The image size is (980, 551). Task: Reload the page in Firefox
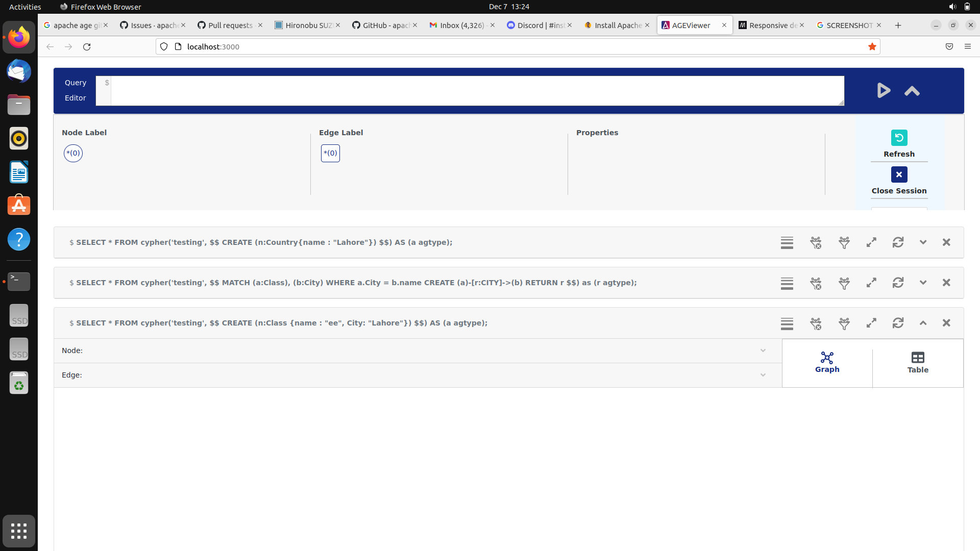click(x=87, y=46)
